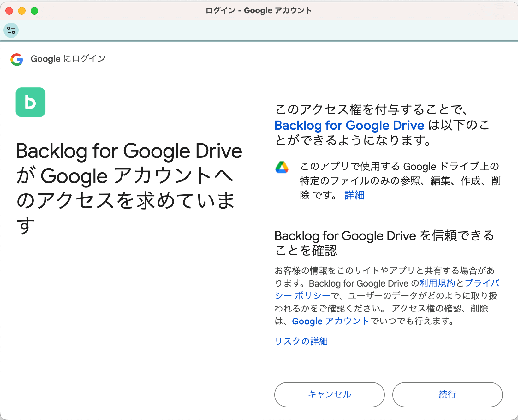Click the Google G logo
The width and height of the screenshot is (518, 420).
point(17,59)
